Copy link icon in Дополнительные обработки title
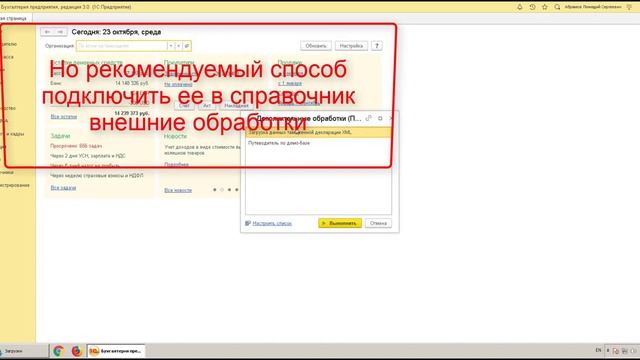The image size is (640, 360). 369,118
